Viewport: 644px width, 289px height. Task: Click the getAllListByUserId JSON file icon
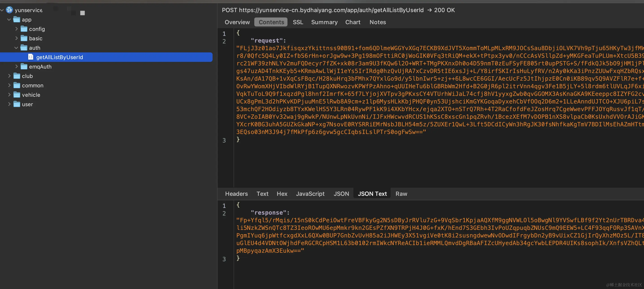31,57
